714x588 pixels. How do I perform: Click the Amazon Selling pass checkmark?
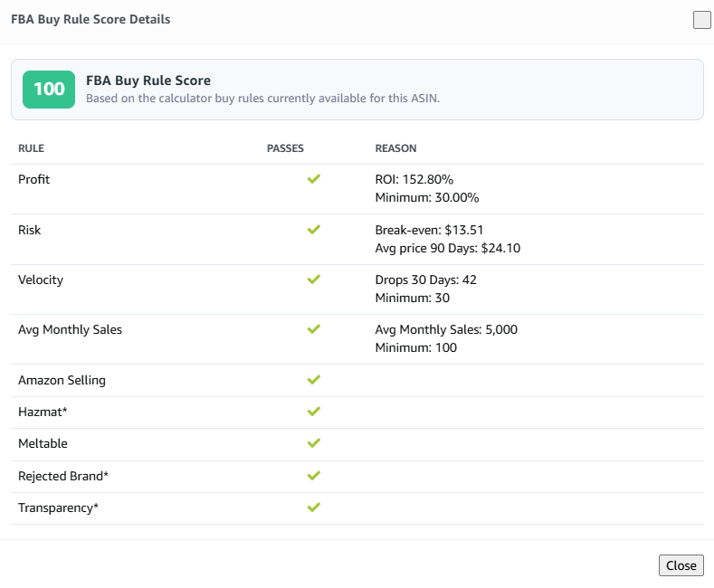pyautogui.click(x=314, y=380)
